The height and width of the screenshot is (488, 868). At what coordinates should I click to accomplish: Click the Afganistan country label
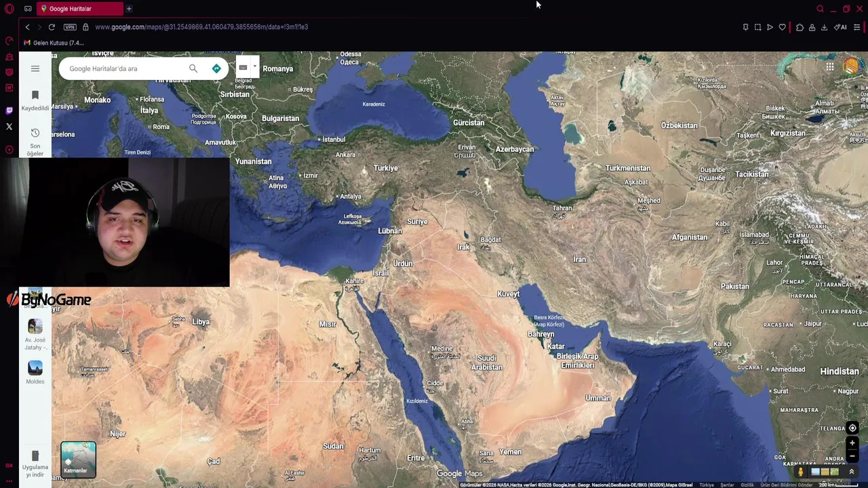pyautogui.click(x=689, y=237)
